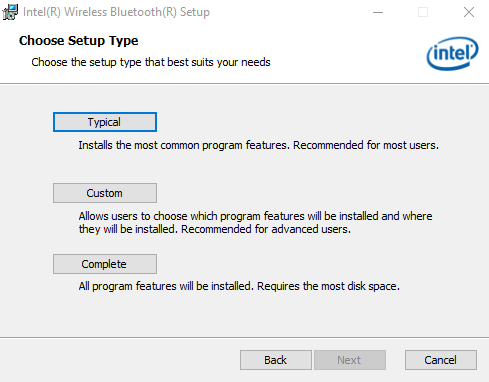Click the Intel logo in the header
489x382 pixels.
452,53
